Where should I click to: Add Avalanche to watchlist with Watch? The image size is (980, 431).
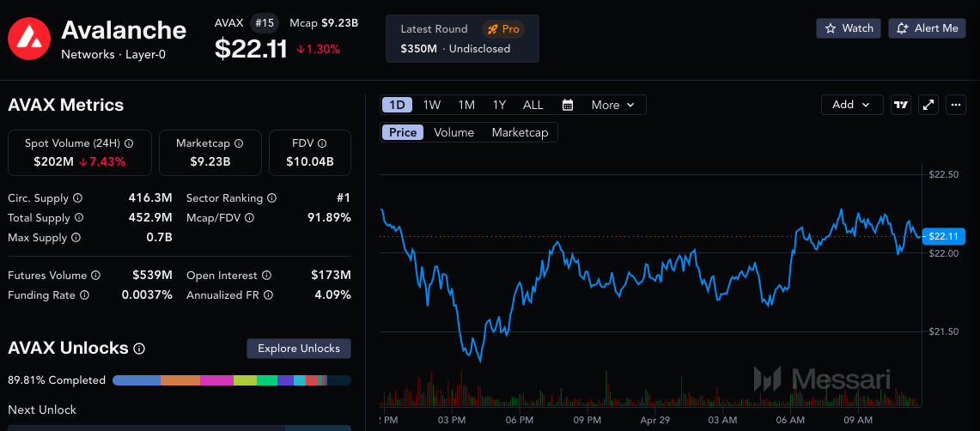pos(849,28)
